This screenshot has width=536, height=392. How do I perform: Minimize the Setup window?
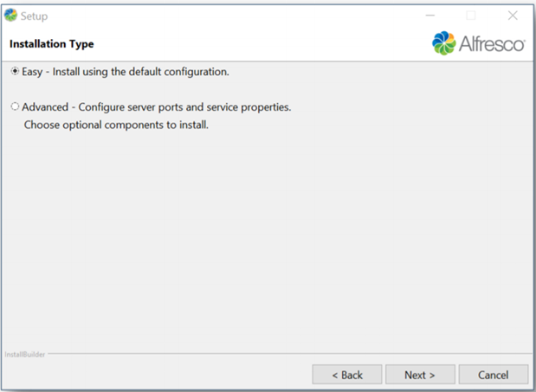(x=430, y=16)
